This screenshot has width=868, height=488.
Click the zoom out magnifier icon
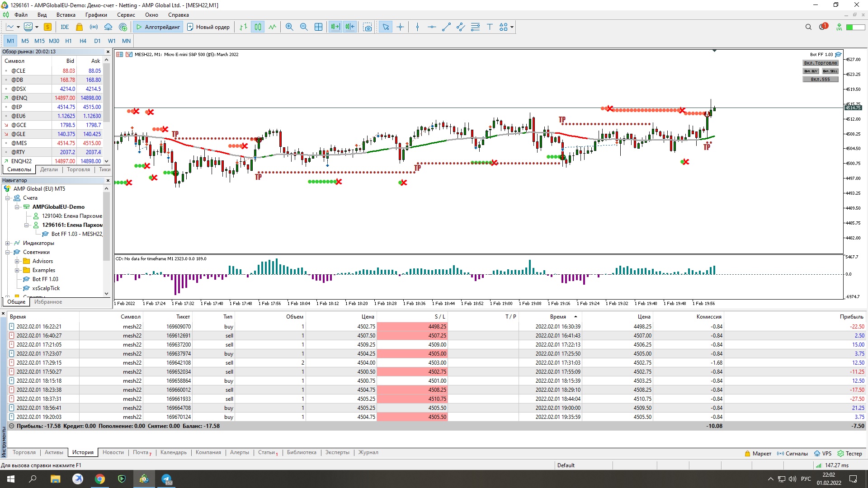[x=304, y=27]
